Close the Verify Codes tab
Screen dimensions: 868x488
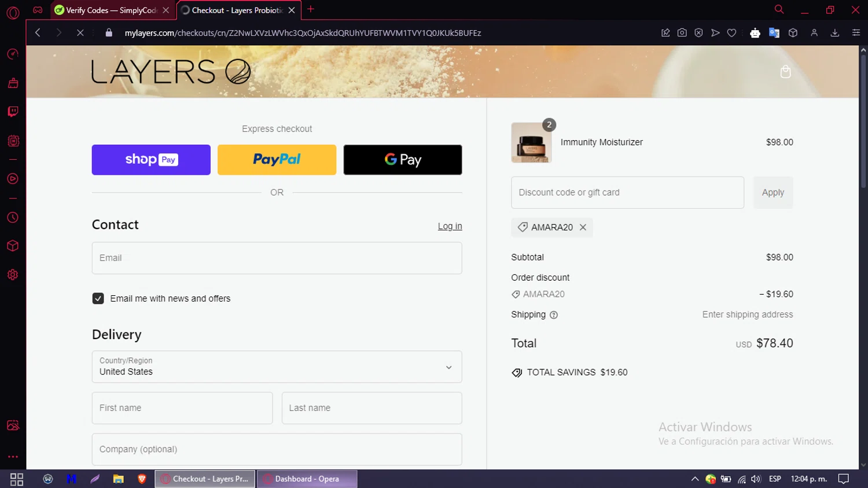pyautogui.click(x=166, y=10)
